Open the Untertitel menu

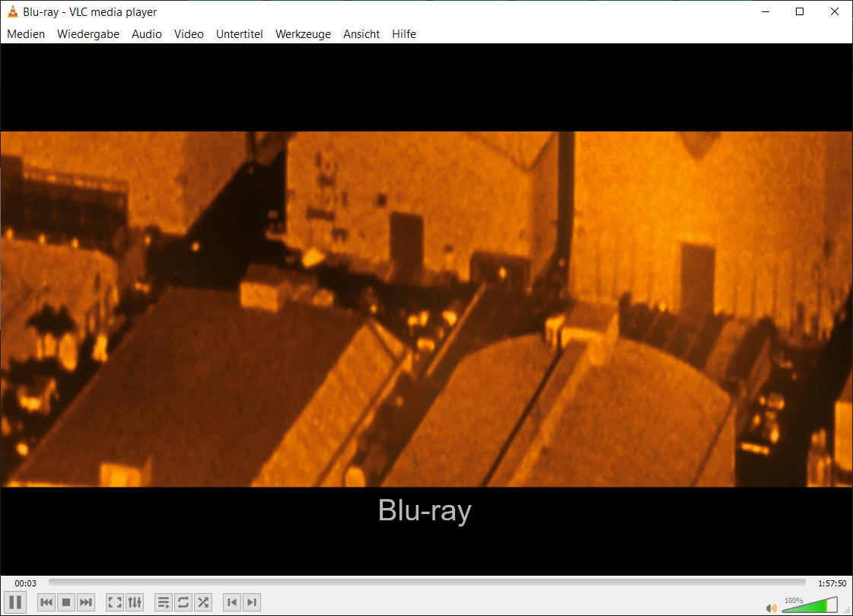pos(240,34)
